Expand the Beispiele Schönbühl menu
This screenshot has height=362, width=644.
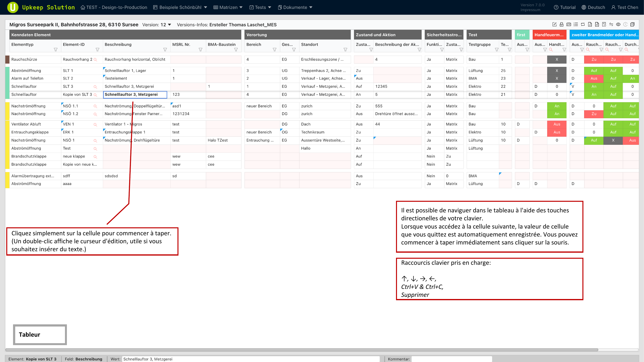click(x=180, y=7)
